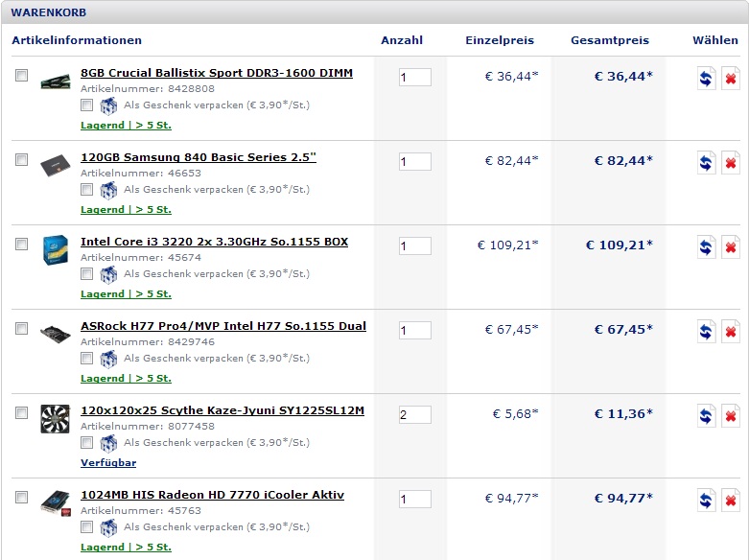Select the HIS Radeon row checkbox
The height and width of the screenshot is (560, 749).
[21, 497]
